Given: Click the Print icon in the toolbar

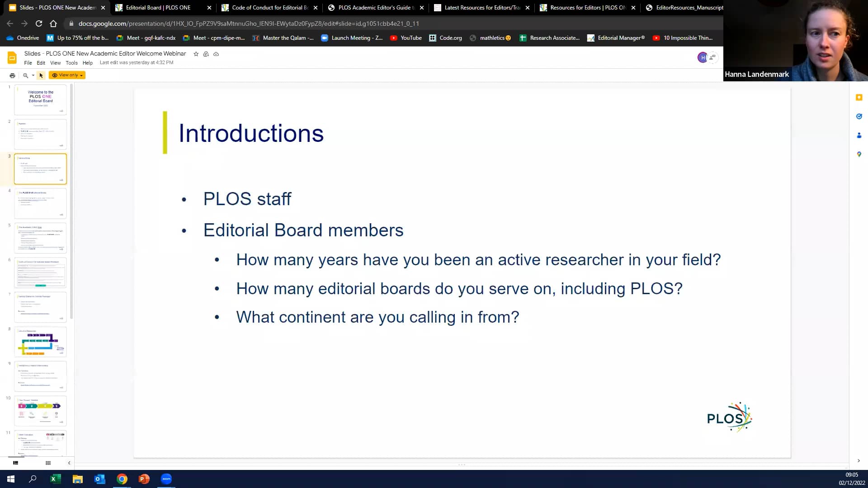Looking at the screenshot, I should [x=12, y=75].
